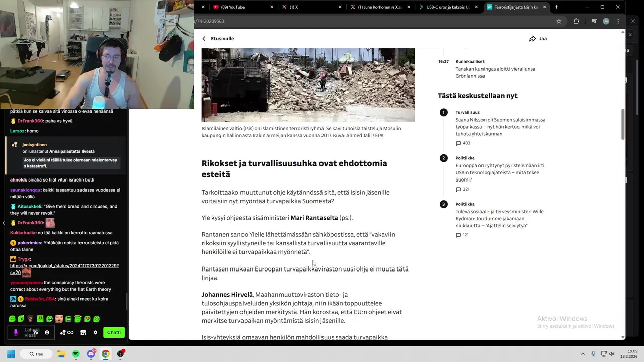Click the system tray microphone icon
Viewport: 644px width, 362px height.
click(593, 354)
